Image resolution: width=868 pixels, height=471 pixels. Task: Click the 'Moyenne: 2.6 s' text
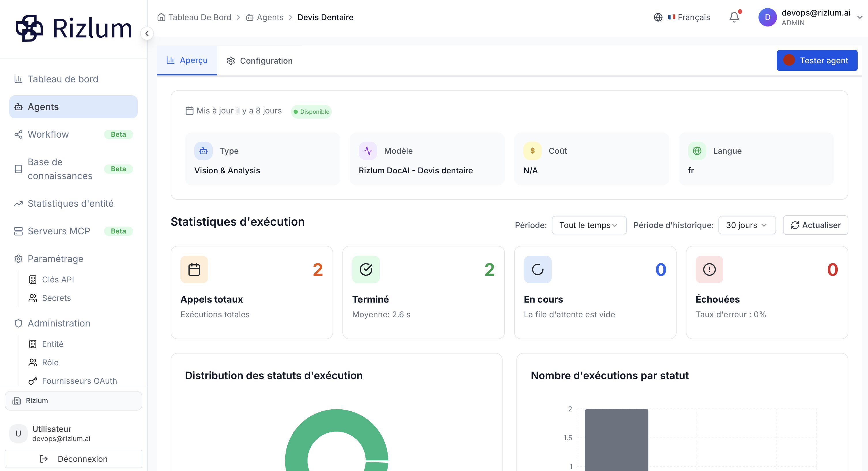(381, 314)
